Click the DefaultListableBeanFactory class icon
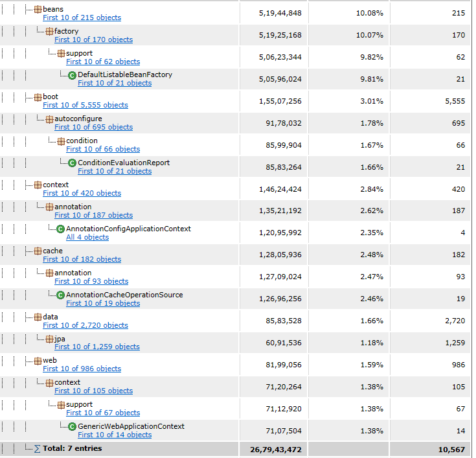This screenshot has height=458, width=476. (x=73, y=75)
